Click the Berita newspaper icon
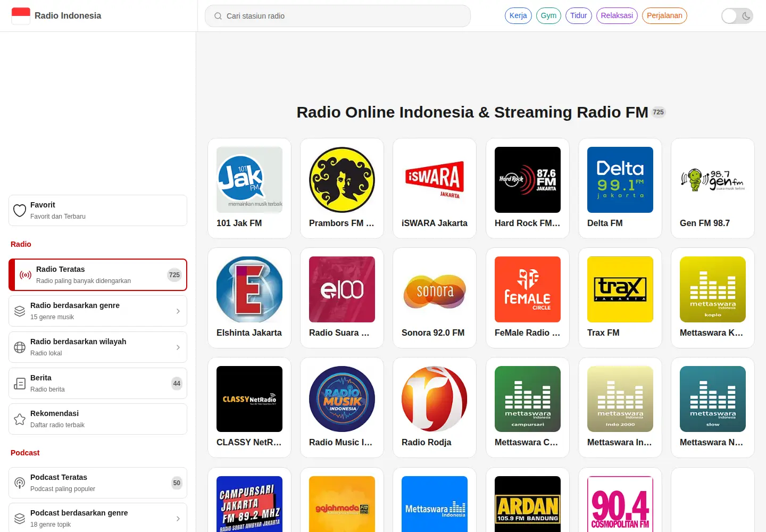Image resolution: width=766 pixels, height=532 pixels. [x=20, y=384]
